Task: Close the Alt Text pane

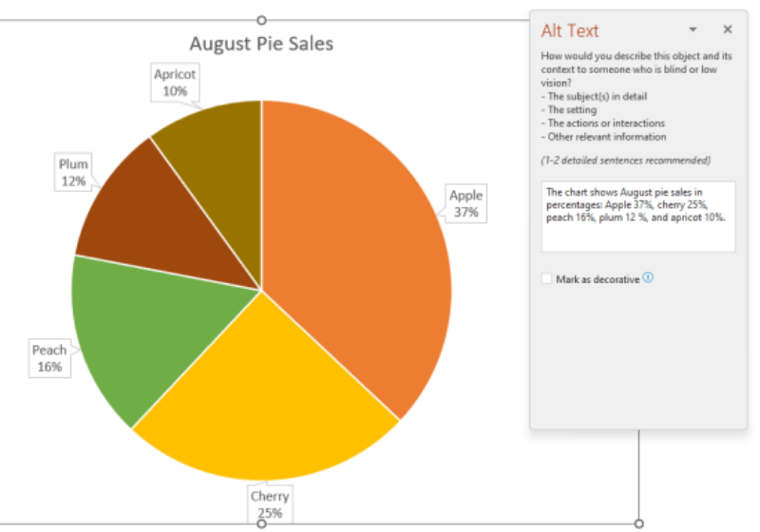Action: pos(728,29)
